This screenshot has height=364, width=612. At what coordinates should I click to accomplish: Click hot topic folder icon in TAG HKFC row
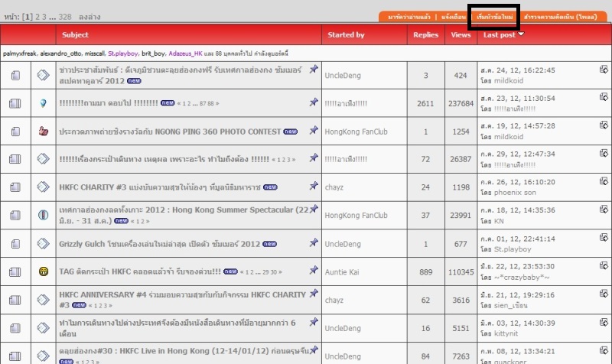point(15,271)
